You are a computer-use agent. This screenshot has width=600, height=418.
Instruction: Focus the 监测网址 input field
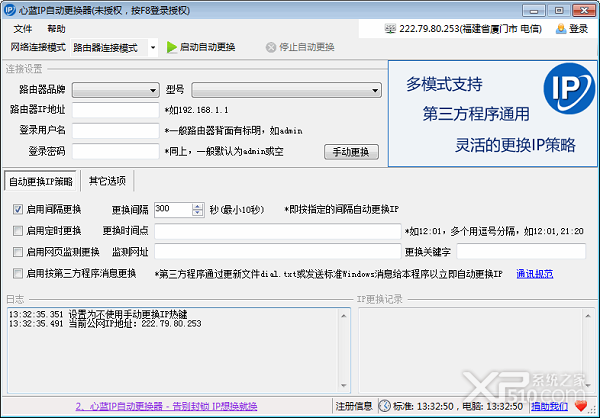[x=278, y=251]
